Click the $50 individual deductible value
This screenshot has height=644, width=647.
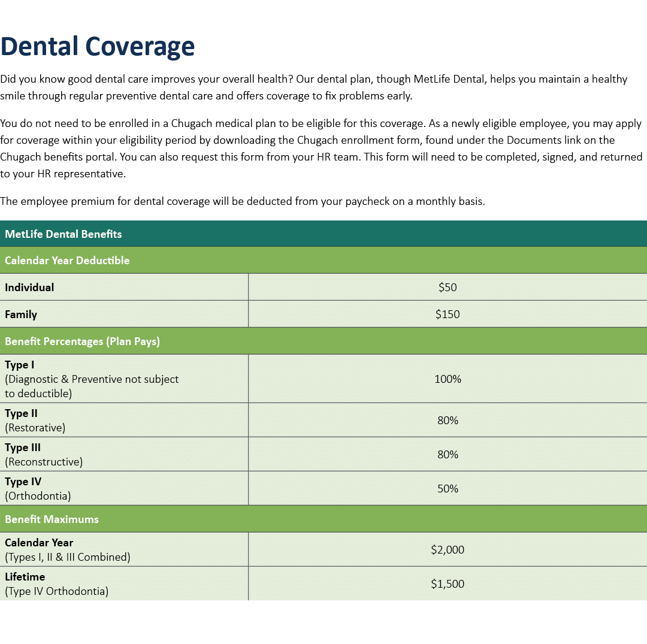pos(448,287)
